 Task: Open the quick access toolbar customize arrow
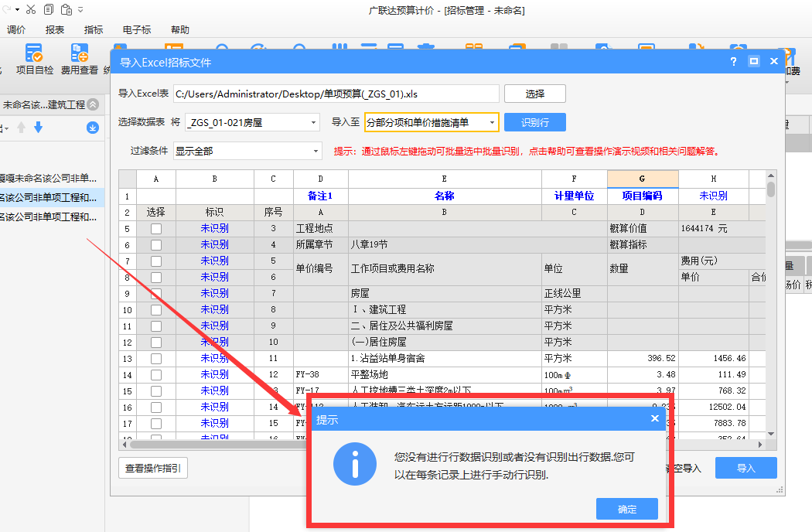pos(80,10)
